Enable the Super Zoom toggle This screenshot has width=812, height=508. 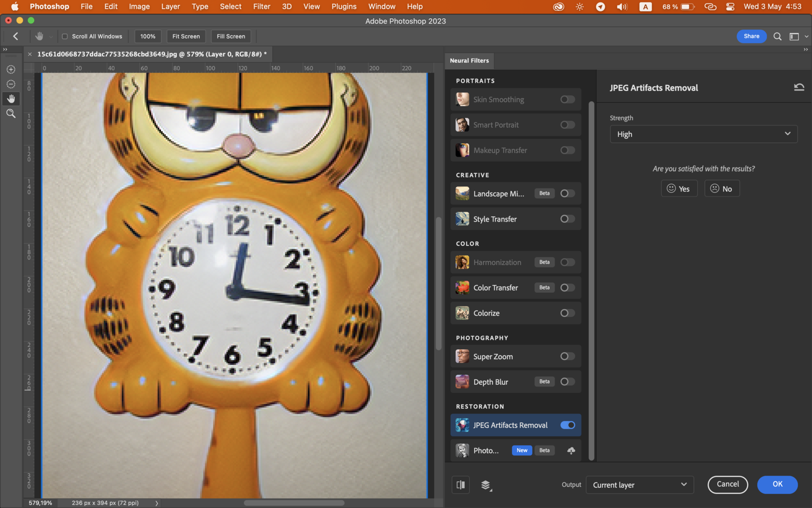(x=567, y=357)
